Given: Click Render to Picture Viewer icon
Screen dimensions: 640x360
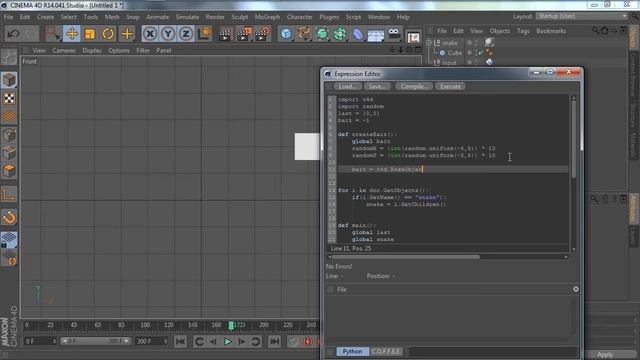Looking at the screenshot, I should point(244,34).
